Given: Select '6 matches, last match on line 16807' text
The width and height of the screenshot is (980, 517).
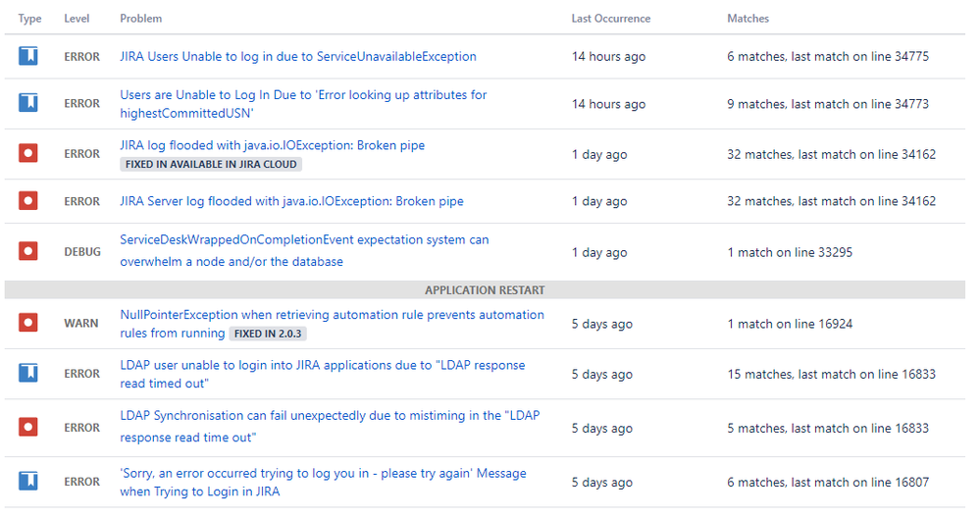Looking at the screenshot, I should coord(828,482).
